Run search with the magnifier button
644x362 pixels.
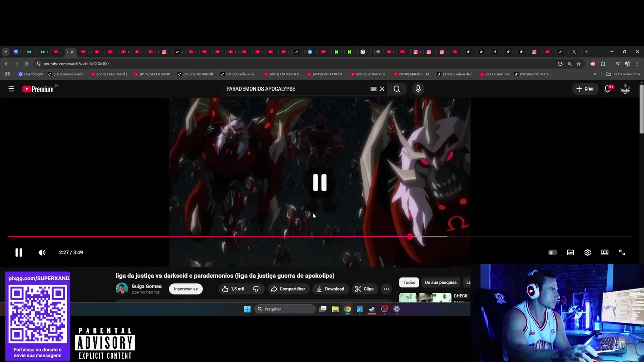coord(397,89)
